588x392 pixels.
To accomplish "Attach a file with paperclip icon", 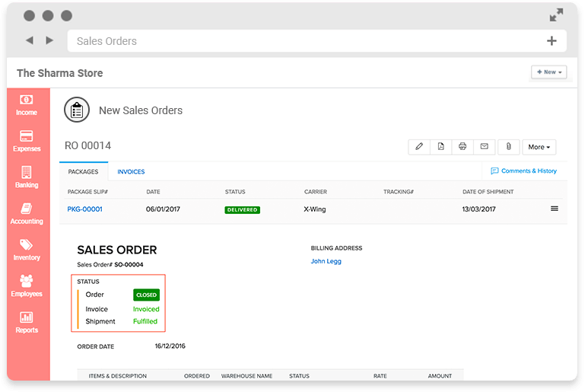I will [507, 147].
